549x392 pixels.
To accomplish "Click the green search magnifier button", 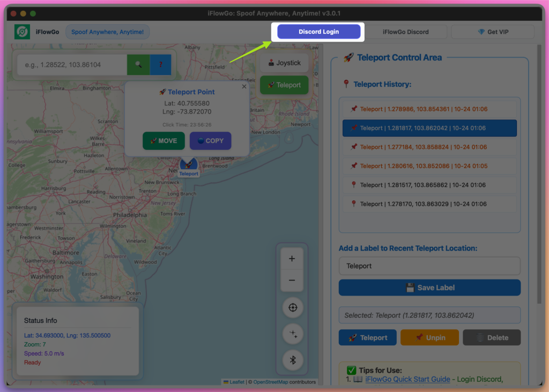I will [138, 65].
